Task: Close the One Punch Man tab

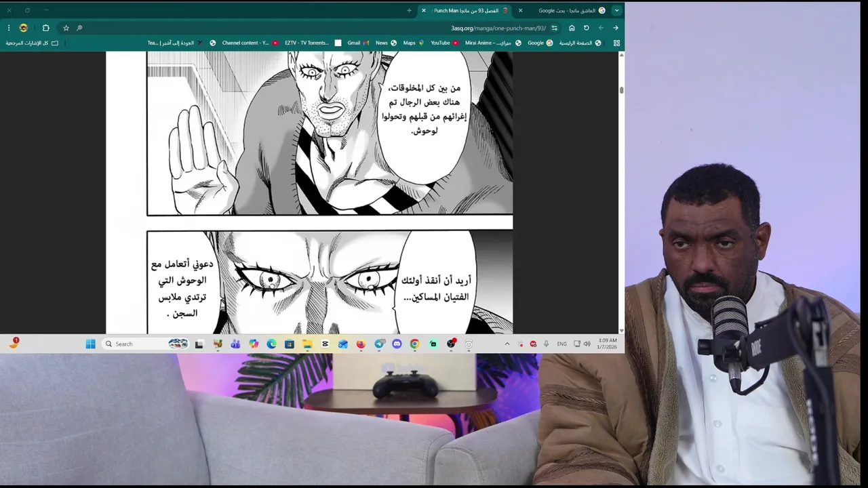Action: click(x=424, y=10)
